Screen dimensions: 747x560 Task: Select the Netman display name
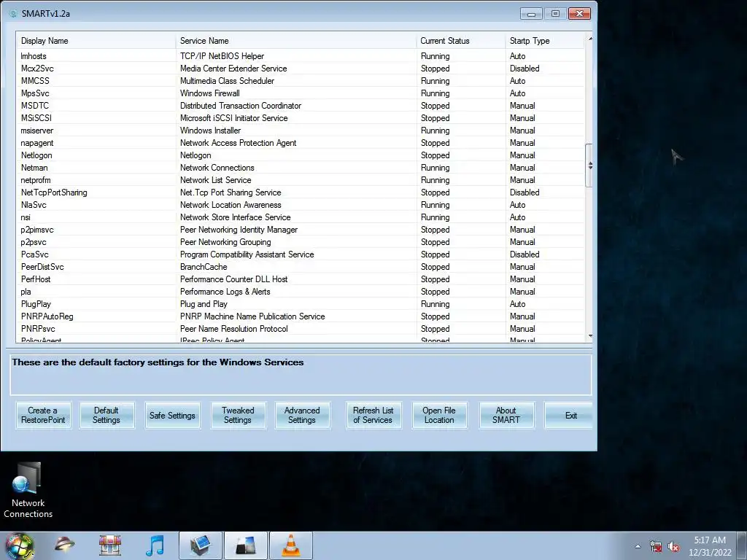click(34, 168)
